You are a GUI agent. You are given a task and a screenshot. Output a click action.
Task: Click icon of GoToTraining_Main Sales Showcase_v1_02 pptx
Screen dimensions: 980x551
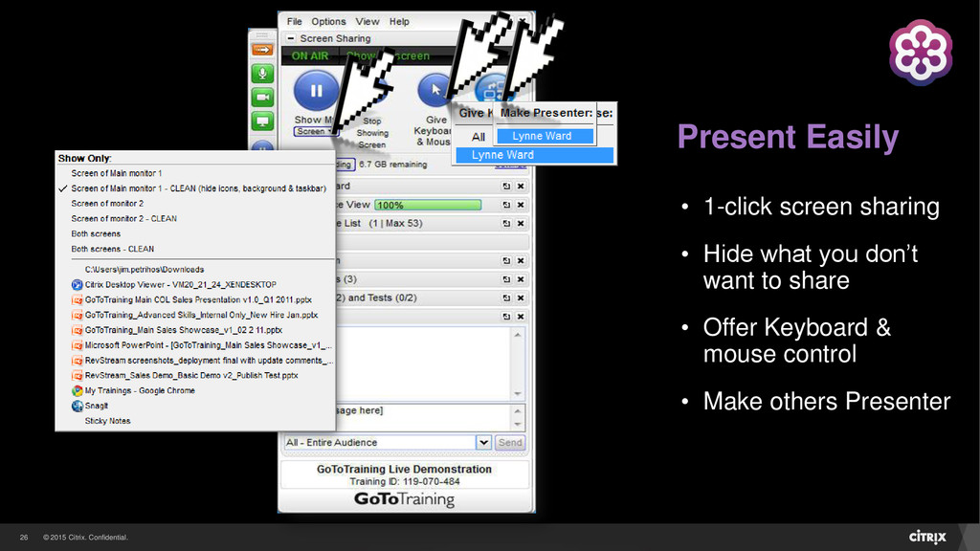[77, 330]
